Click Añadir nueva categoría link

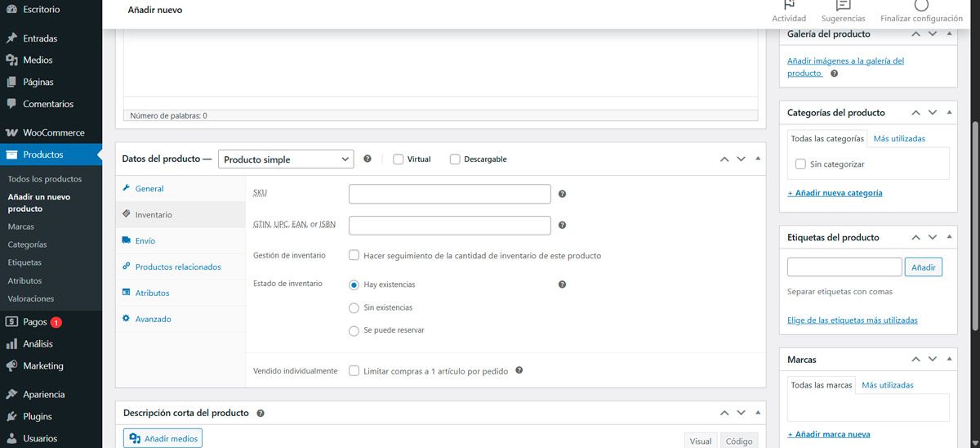click(835, 193)
